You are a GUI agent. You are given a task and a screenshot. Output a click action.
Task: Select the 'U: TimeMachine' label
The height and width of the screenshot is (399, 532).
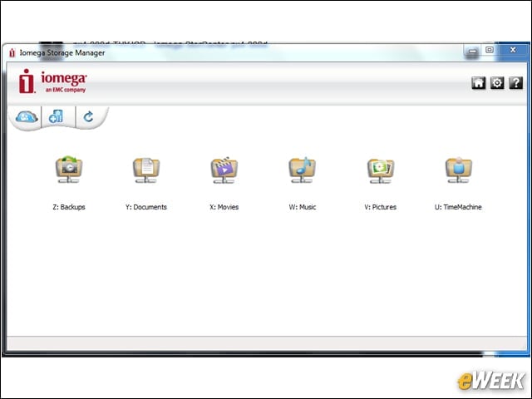(458, 207)
